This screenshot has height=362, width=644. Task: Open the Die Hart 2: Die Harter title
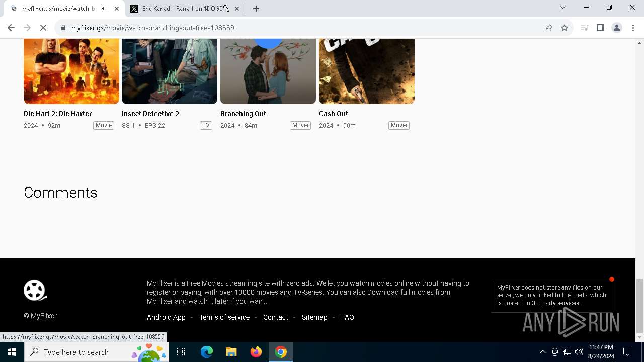57,114
